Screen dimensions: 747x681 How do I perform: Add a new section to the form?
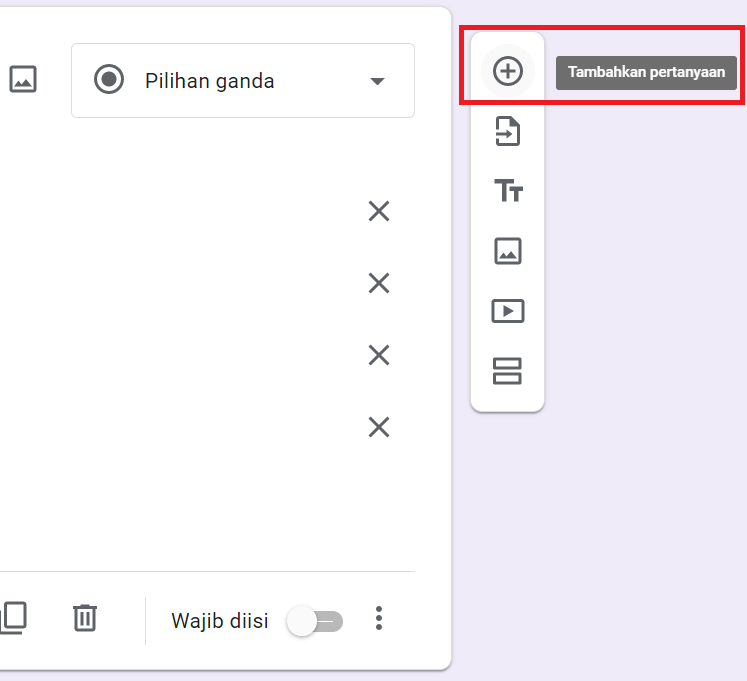[x=508, y=371]
